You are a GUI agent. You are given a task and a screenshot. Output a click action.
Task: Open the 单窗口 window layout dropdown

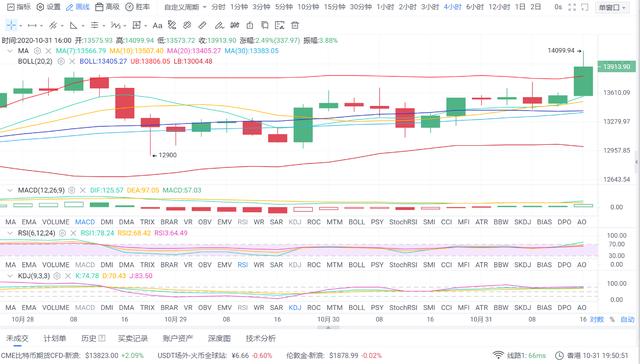[612, 7]
